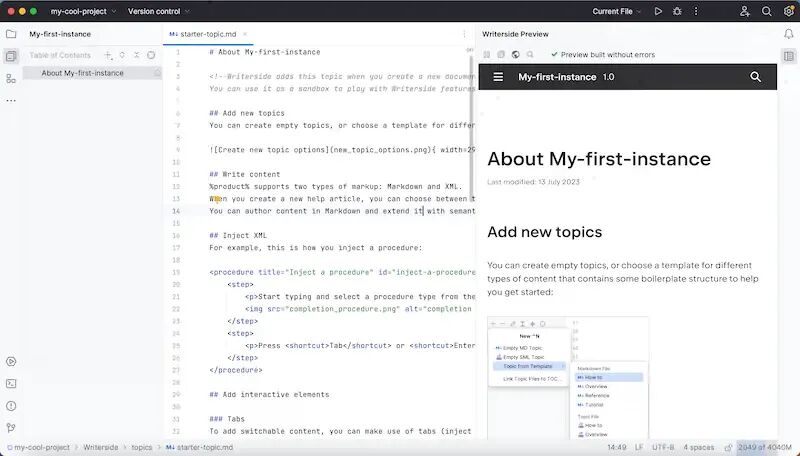Click the My-first-instance title in preview header

(557, 77)
